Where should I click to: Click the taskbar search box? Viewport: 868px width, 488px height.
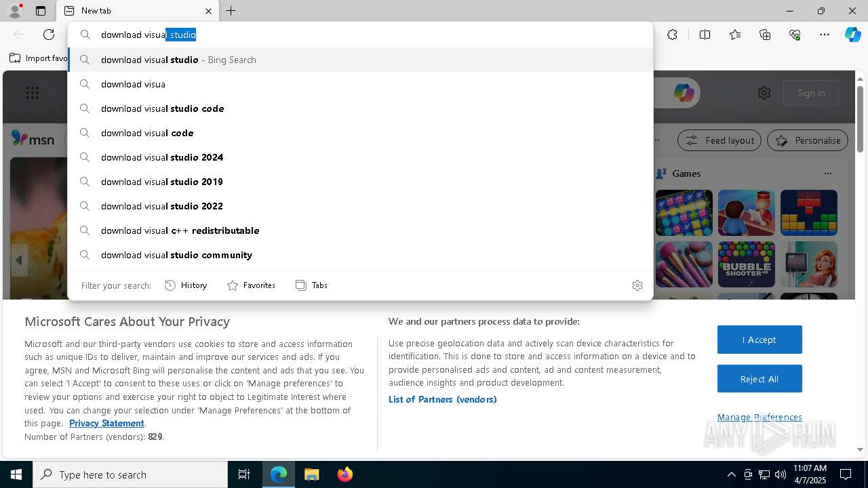pyautogui.click(x=130, y=474)
